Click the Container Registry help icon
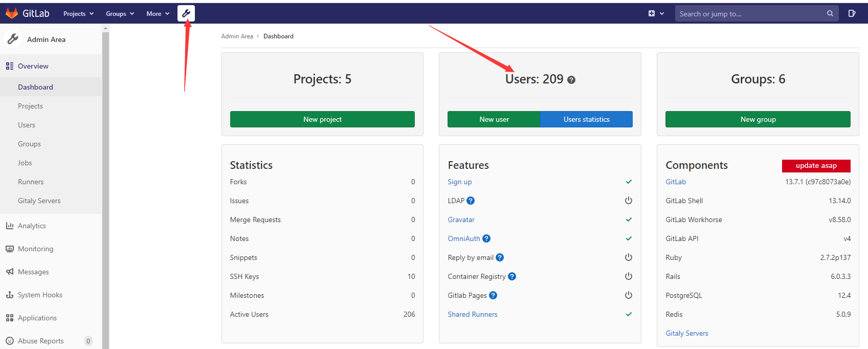 512,276
